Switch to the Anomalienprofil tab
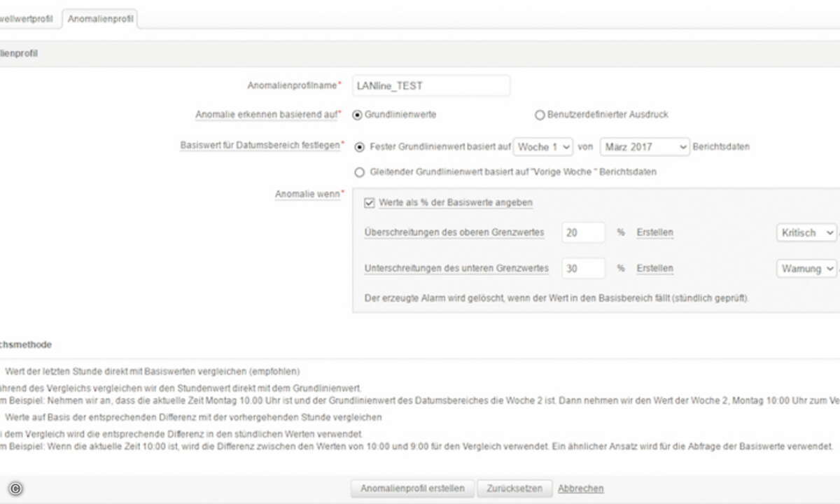840x504 pixels. [101, 18]
